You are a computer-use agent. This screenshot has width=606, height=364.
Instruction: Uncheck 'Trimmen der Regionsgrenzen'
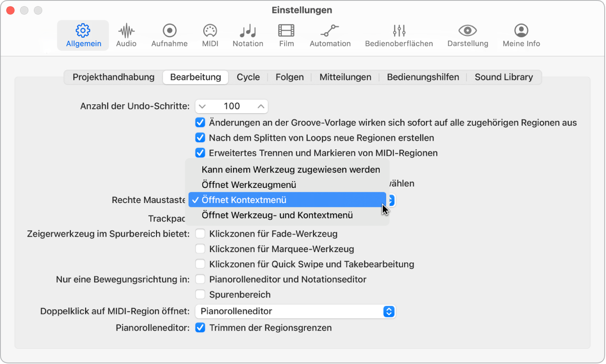[x=200, y=328]
